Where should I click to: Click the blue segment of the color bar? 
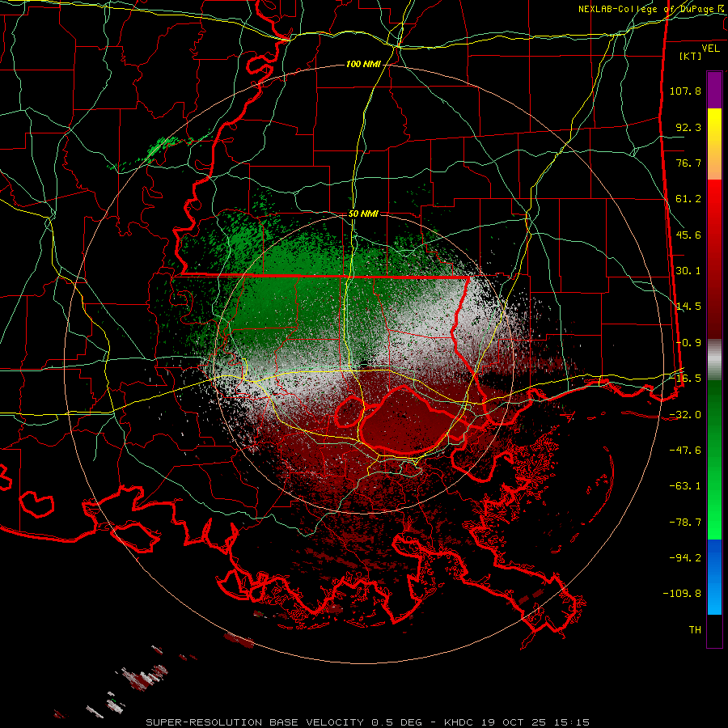tap(714, 577)
